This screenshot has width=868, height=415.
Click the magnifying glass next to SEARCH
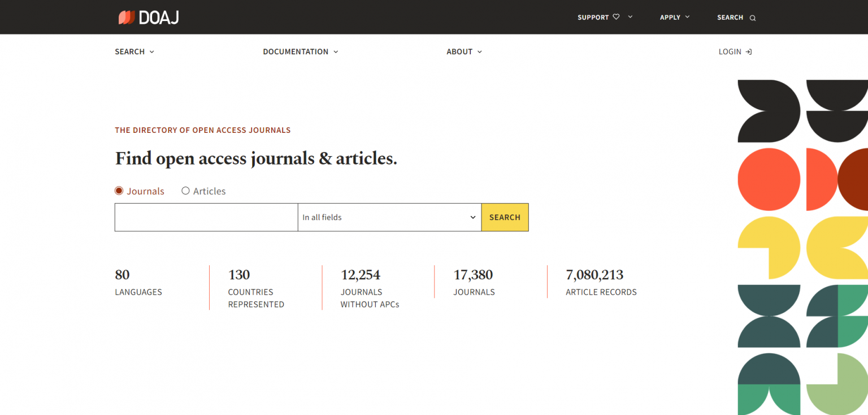click(x=753, y=18)
